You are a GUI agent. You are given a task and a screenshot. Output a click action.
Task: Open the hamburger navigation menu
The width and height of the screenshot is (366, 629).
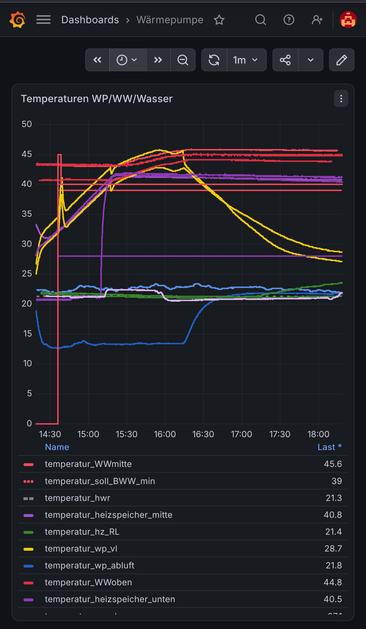(x=43, y=20)
